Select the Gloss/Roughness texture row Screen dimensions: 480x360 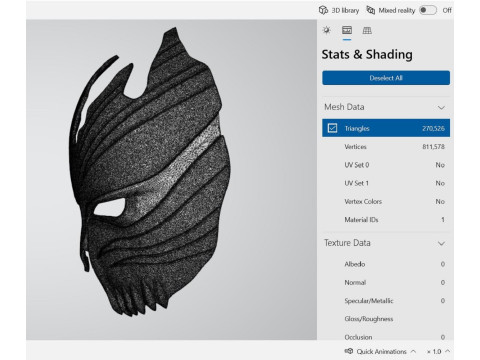(386, 319)
